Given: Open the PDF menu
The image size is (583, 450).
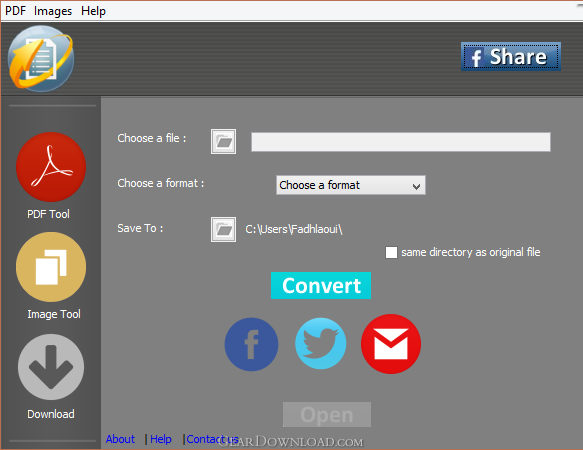Looking at the screenshot, I should click(x=15, y=11).
